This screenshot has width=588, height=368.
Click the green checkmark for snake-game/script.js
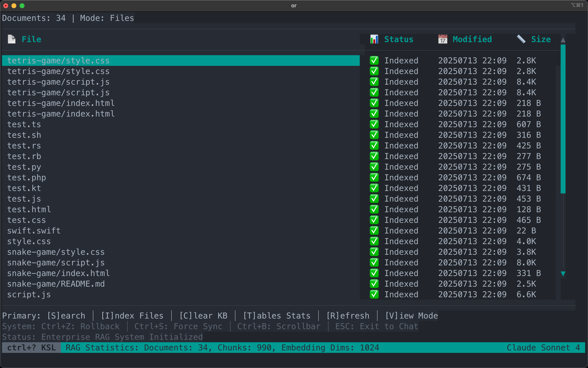point(374,263)
